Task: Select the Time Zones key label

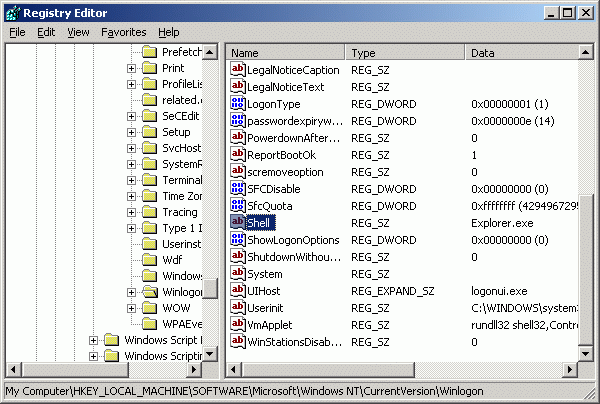Action: pyautogui.click(x=182, y=196)
